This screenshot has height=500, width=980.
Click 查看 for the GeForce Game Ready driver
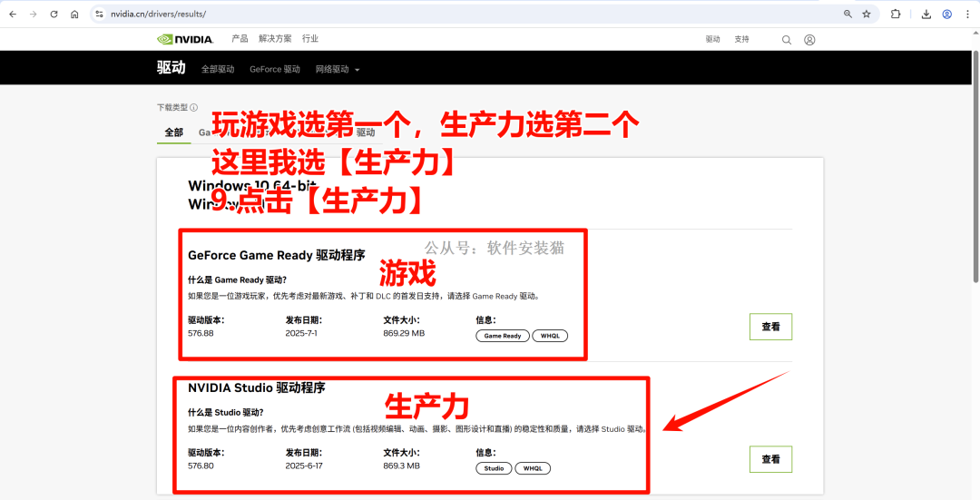(770, 327)
